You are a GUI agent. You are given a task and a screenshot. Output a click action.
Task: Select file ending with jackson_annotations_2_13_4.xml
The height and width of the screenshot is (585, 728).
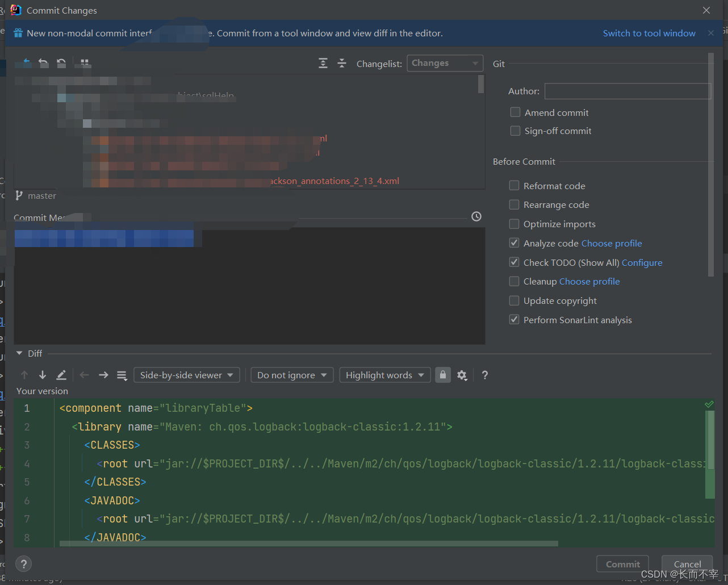coord(334,181)
